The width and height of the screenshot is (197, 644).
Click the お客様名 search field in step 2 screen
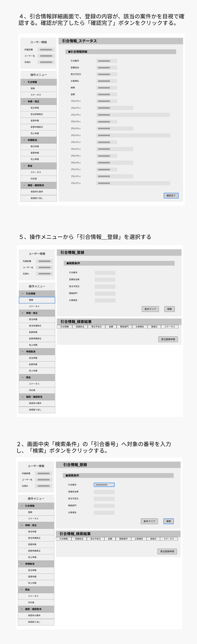[x=104, y=512]
